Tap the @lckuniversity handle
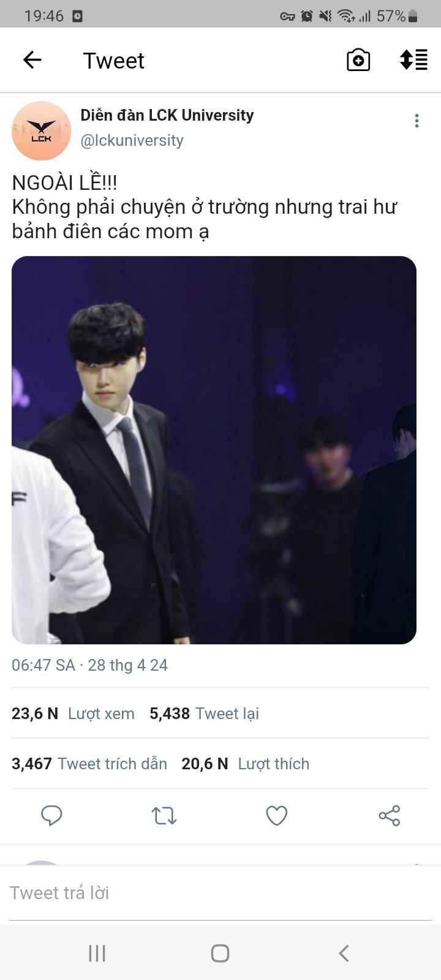This screenshot has height=980, width=441. click(132, 140)
